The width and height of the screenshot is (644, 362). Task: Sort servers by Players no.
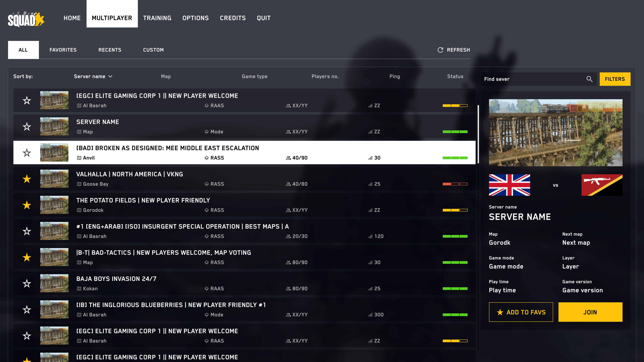325,76
